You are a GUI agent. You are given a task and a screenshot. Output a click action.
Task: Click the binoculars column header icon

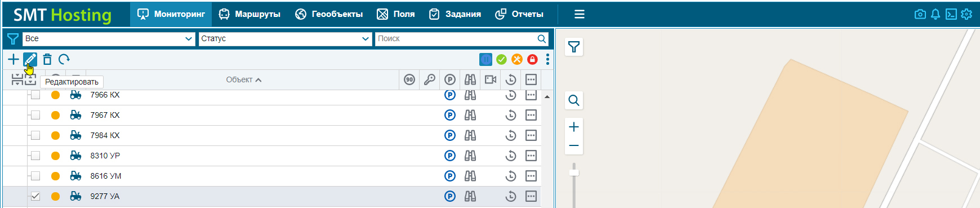coord(470,79)
